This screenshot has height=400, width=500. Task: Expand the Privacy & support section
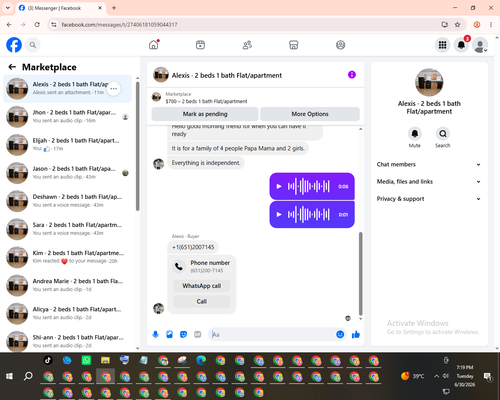[429, 199]
